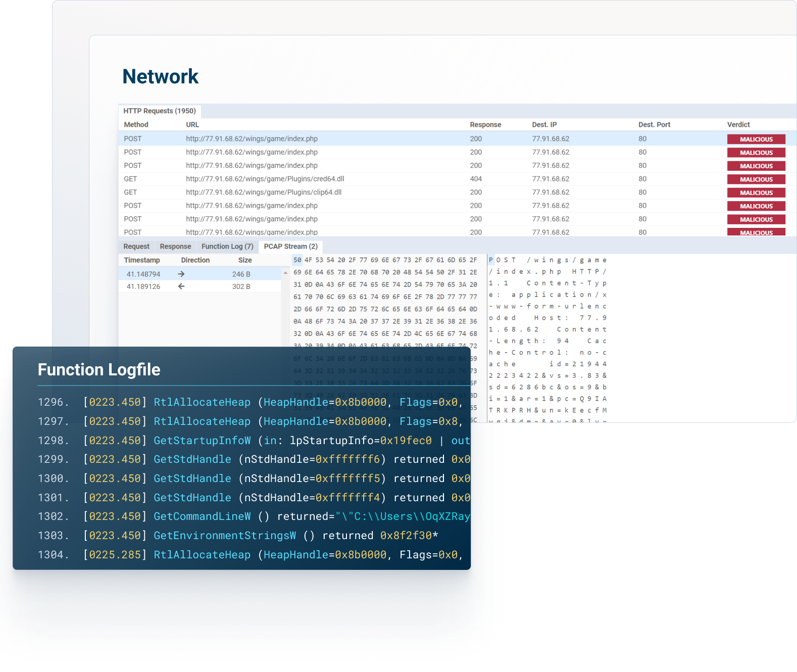Click MALICIOUS badge for cred64.dll request
Viewport: 797px width, 672px height.
tap(756, 179)
